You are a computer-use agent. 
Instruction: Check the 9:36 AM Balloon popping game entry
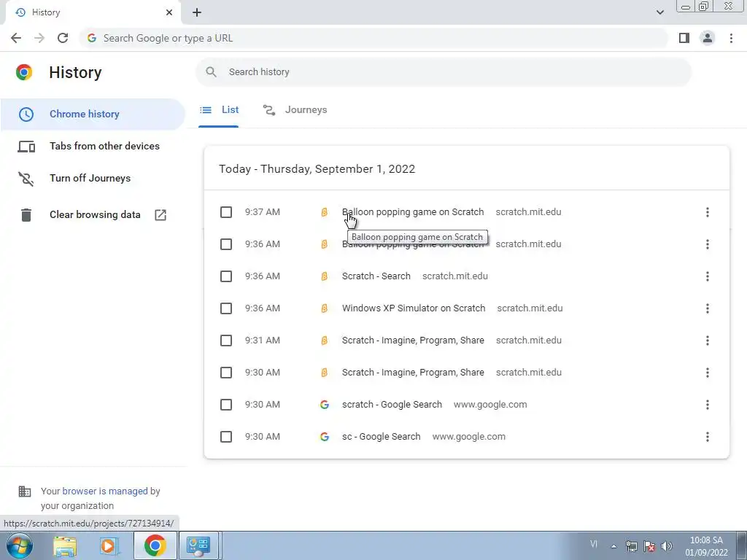(226, 244)
